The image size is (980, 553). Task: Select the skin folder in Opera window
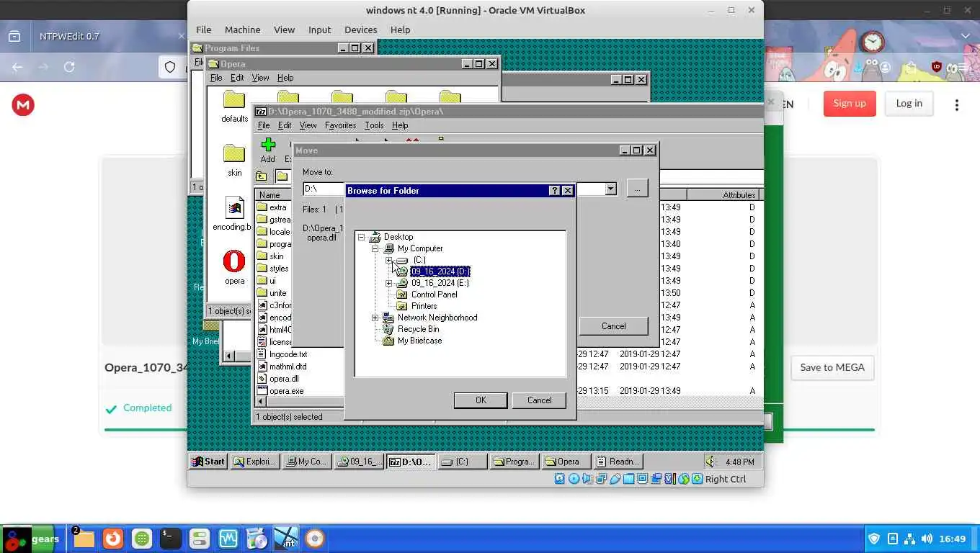tap(234, 160)
